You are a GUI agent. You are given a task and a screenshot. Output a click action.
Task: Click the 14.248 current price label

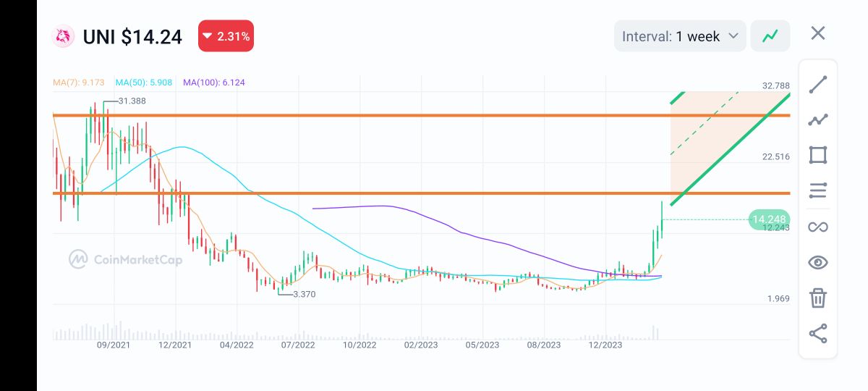pos(769,219)
